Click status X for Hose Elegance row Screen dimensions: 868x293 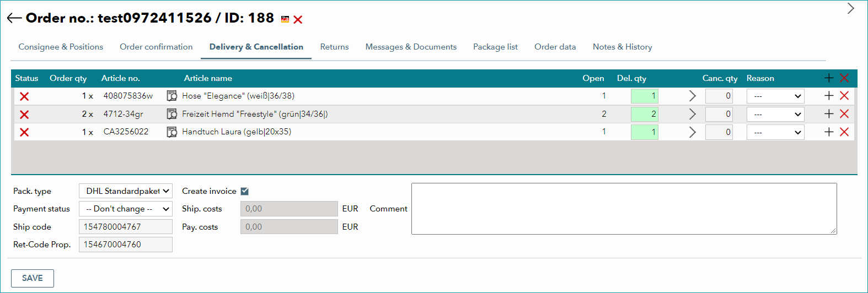tap(24, 96)
